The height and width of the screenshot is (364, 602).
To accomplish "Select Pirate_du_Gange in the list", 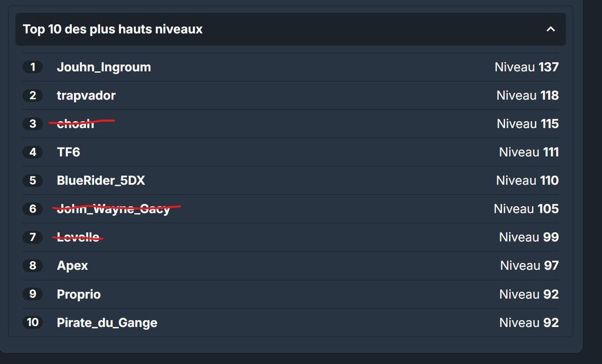I will [x=107, y=323].
